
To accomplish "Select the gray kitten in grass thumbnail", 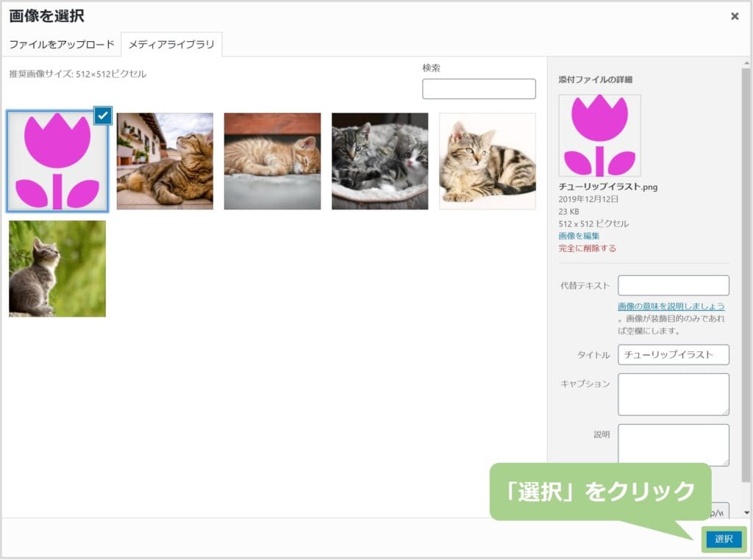I will [57, 269].
